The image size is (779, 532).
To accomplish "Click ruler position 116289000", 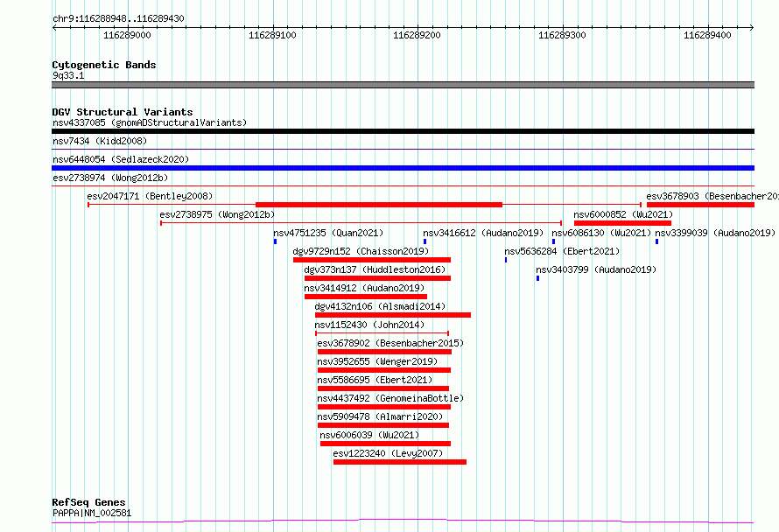I will pos(127,35).
